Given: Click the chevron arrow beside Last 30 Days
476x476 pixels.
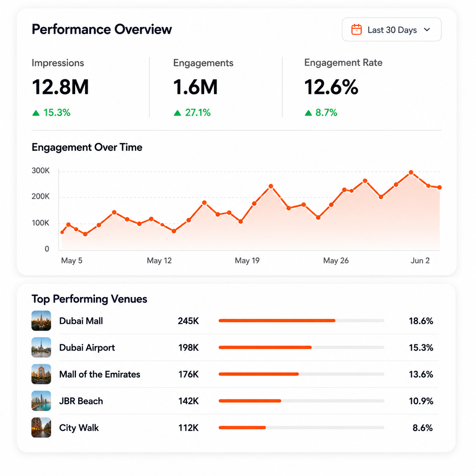Looking at the screenshot, I should [427, 30].
